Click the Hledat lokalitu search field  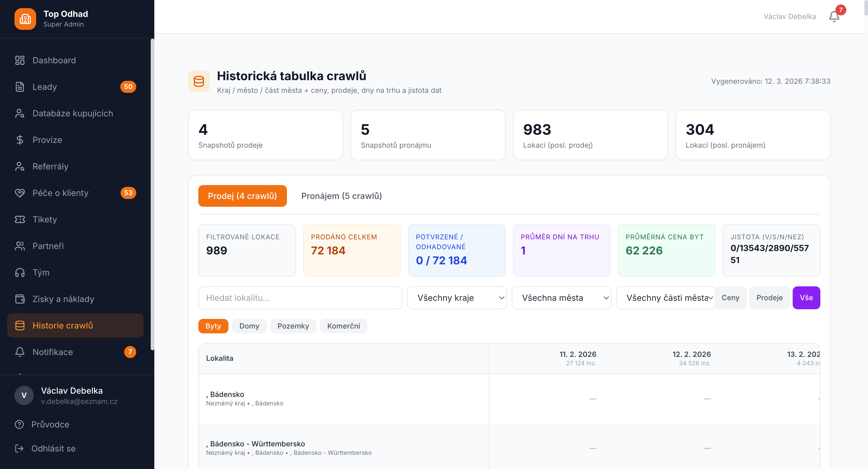300,298
